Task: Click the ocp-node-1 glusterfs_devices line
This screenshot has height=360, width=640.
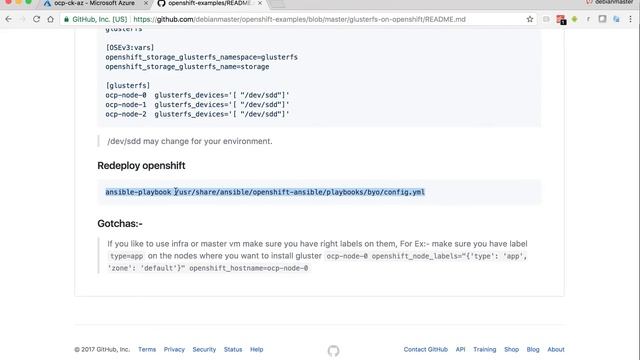Action: [198, 104]
